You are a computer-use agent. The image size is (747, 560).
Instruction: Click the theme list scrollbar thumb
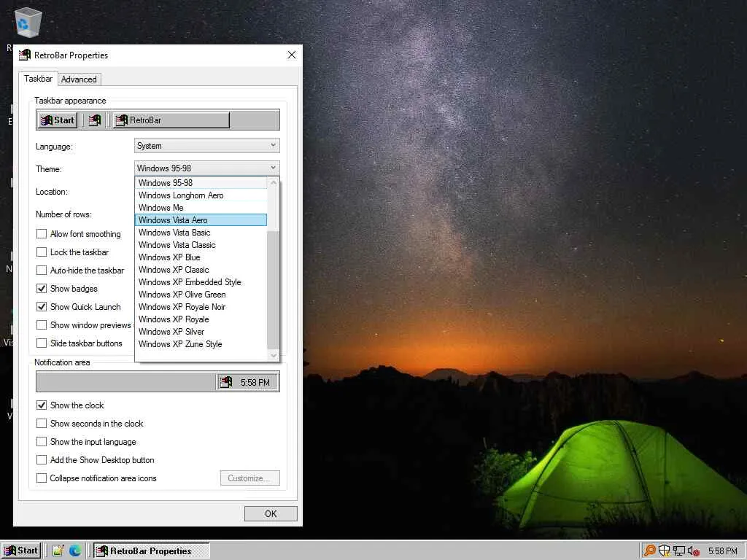click(274, 289)
